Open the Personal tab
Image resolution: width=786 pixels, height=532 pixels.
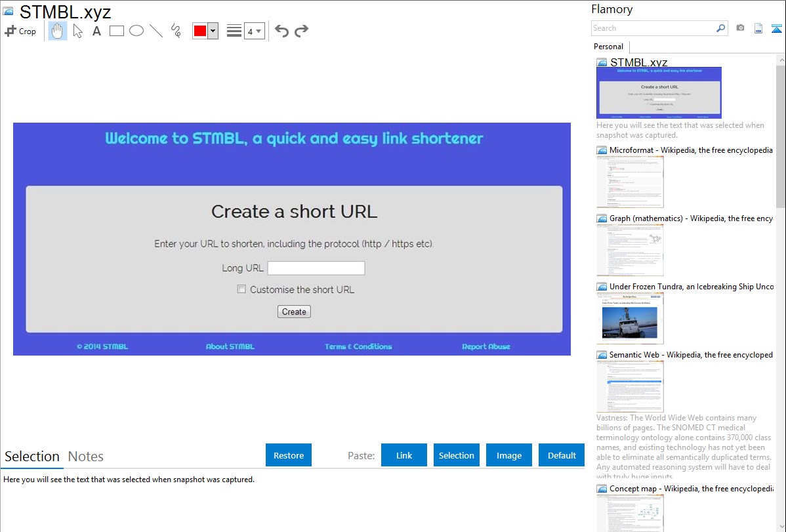(609, 47)
